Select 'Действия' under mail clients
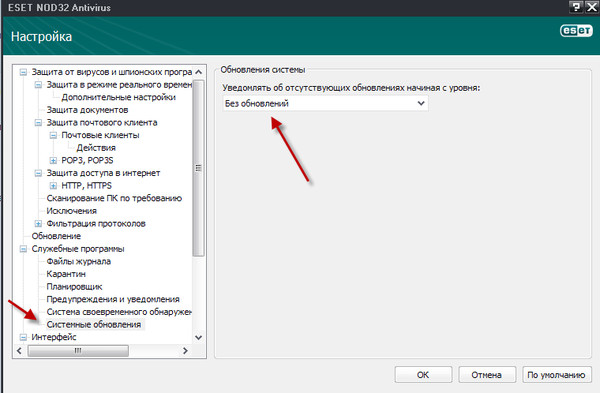 96,148
